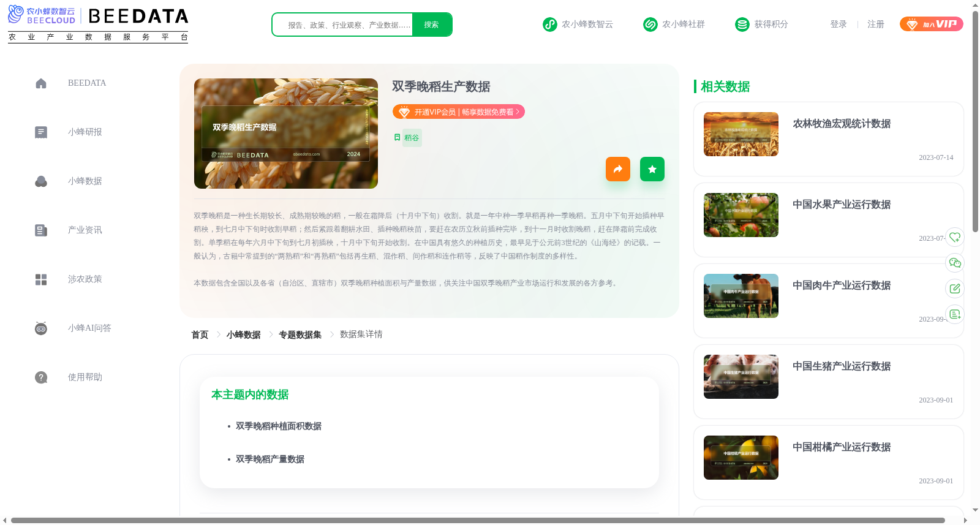Click the 登录 link
Screen dimensions: 980x525
coord(839,25)
